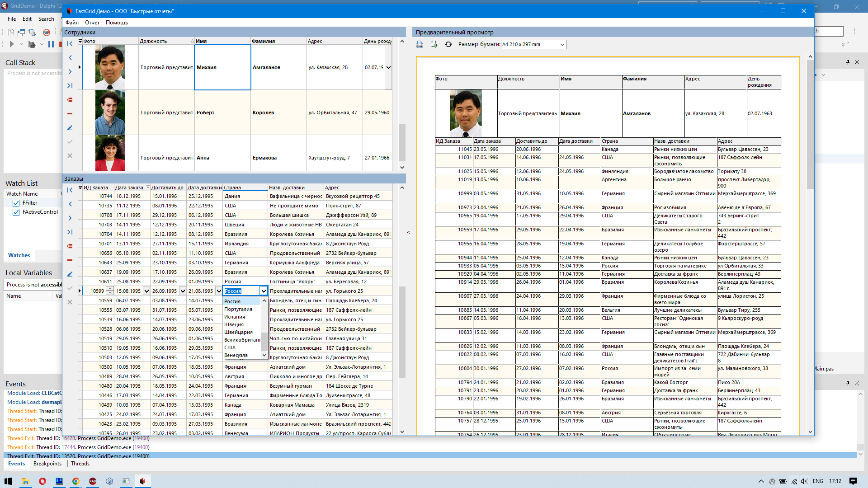The image size is (868, 488).
Task: Click Robert Королев employee photo
Action: click(x=110, y=113)
